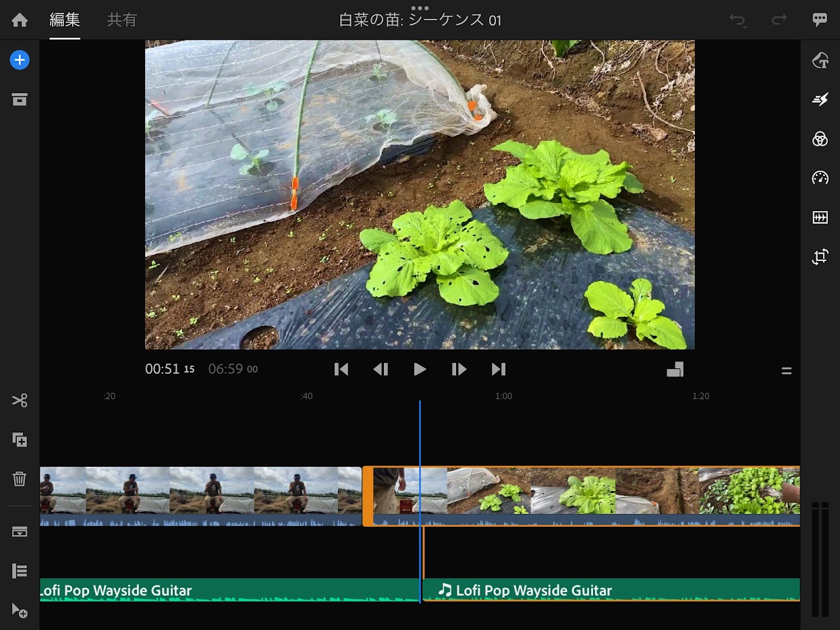Select the 編集 tab
The height and width of the screenshot is (630, 840).
tap(65, 20)
